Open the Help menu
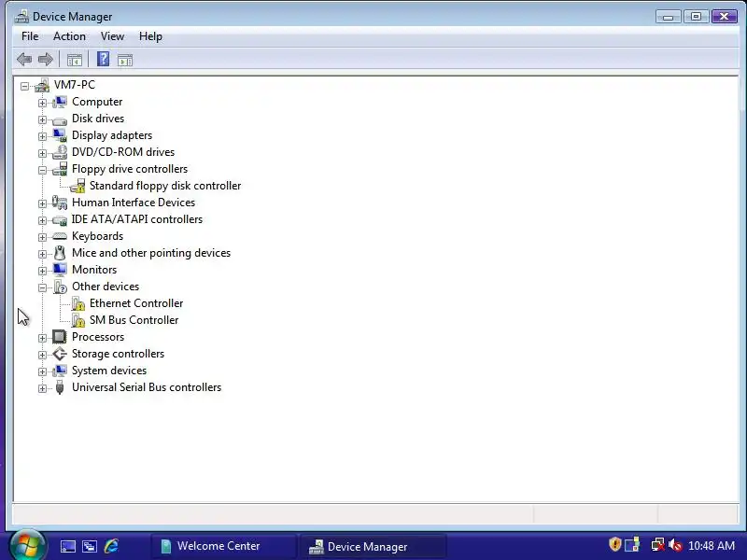747x560 pixels. click(150, 36)
